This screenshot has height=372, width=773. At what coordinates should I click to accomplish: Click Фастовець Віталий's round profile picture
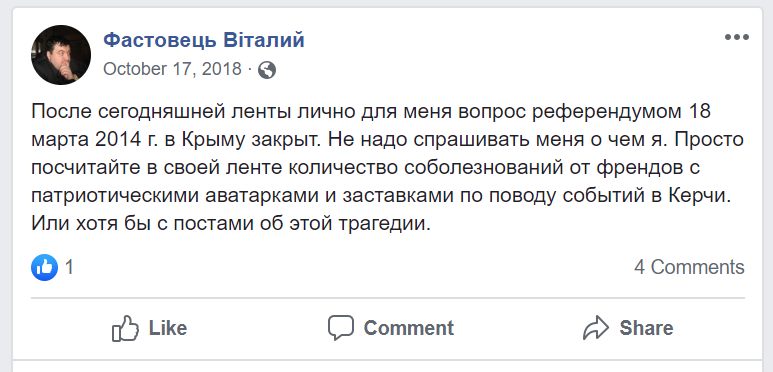pyautogui.click(x=61, y=55)
